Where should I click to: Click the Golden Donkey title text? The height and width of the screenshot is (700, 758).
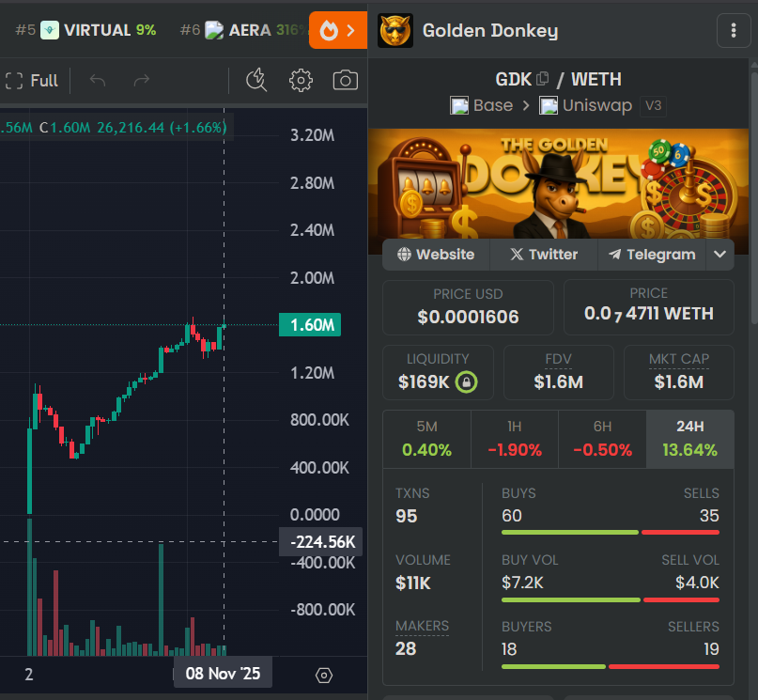coord(490,30)
